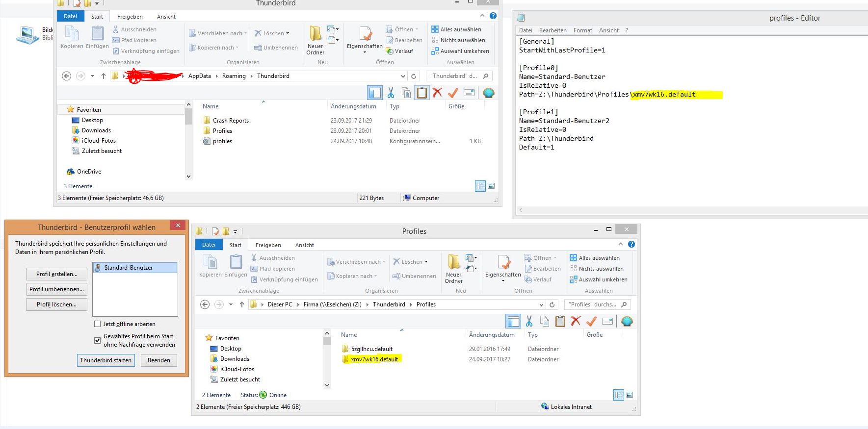868x429 pixels.
Task: Open Datei tab in Thunderbird Explorer window
Action: [x=71, y=16]
